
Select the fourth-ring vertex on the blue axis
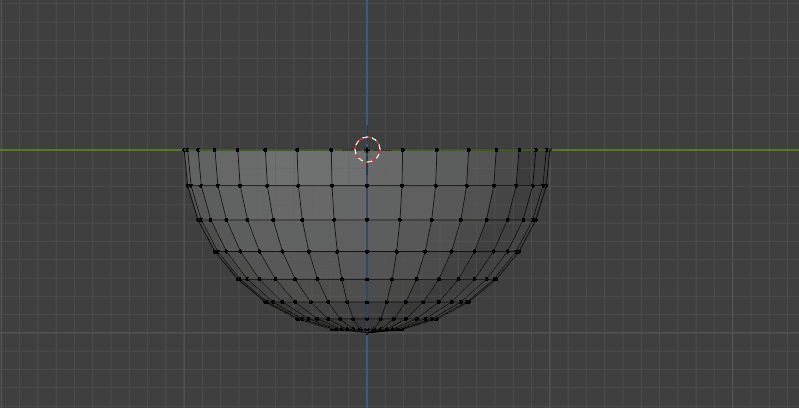click(367, 252)
